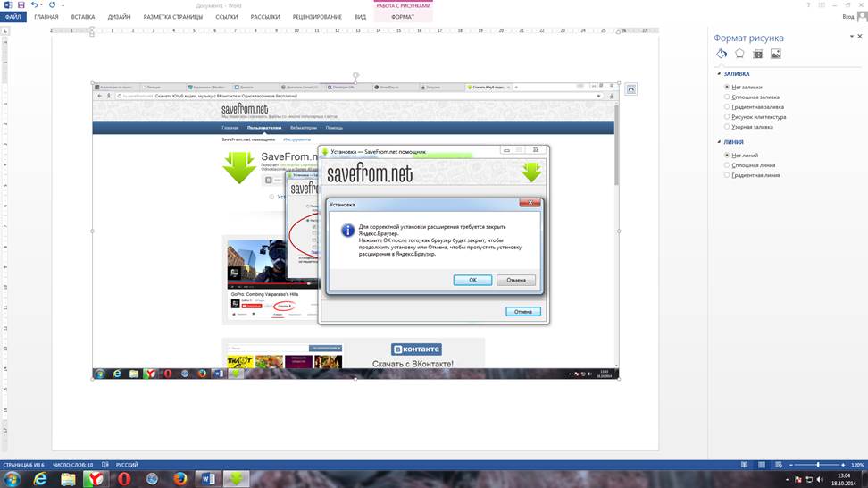The width and height of the screenshot is (868, 488).
Task: Switch to Read Mode view
Action: click(744, 465)
